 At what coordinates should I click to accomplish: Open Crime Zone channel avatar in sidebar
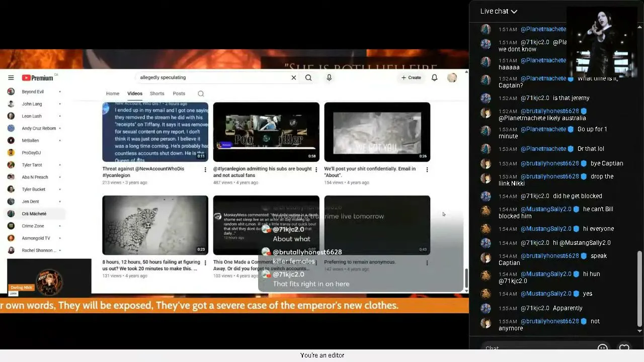coord(11,226)
